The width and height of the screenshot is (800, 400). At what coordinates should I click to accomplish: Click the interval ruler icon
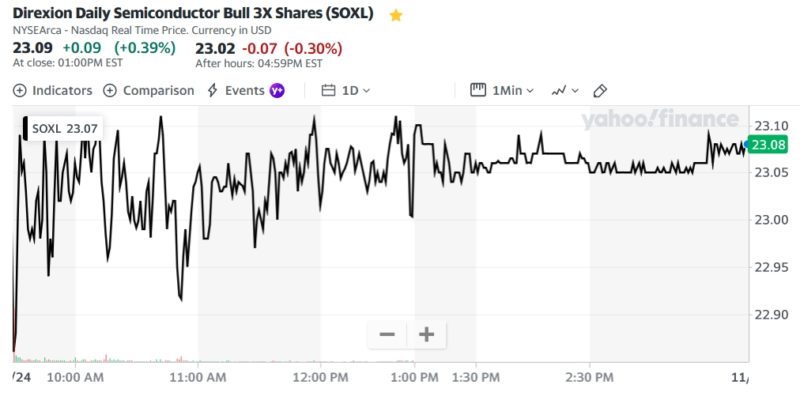point(477,90)
